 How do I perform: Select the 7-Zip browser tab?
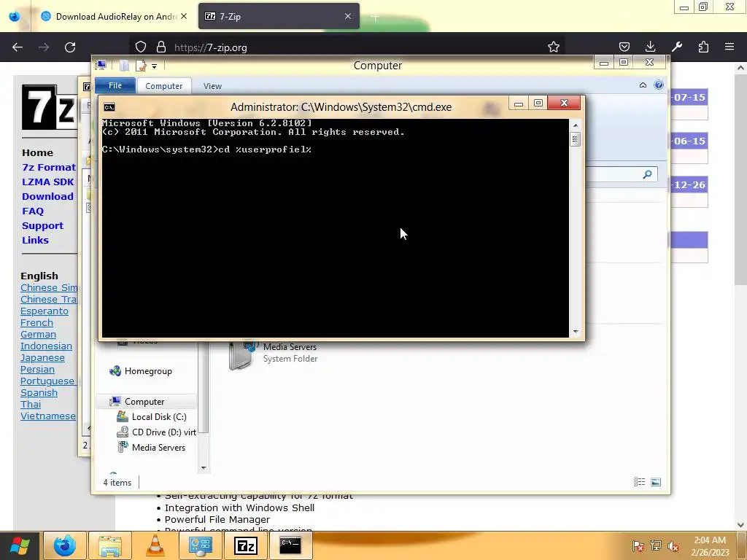pos(279,16)
